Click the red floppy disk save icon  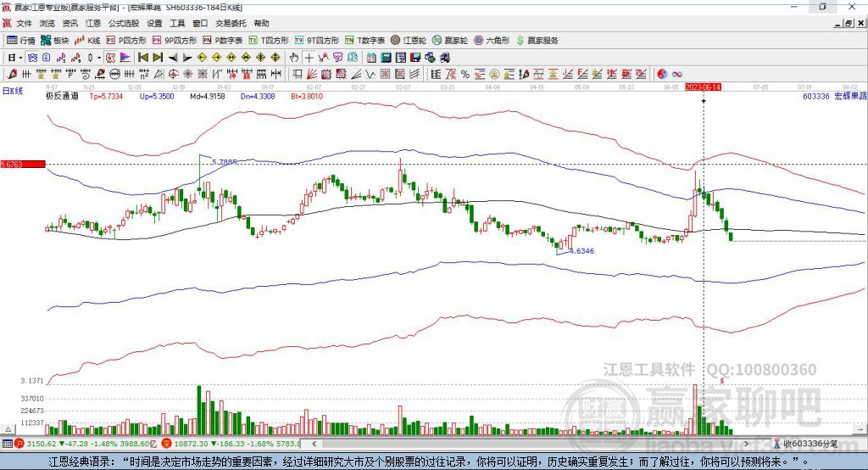pos(415,58)
